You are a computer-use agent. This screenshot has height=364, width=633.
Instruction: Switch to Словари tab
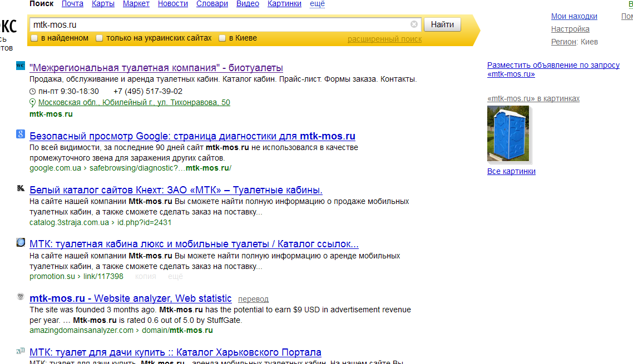point(212,4)
